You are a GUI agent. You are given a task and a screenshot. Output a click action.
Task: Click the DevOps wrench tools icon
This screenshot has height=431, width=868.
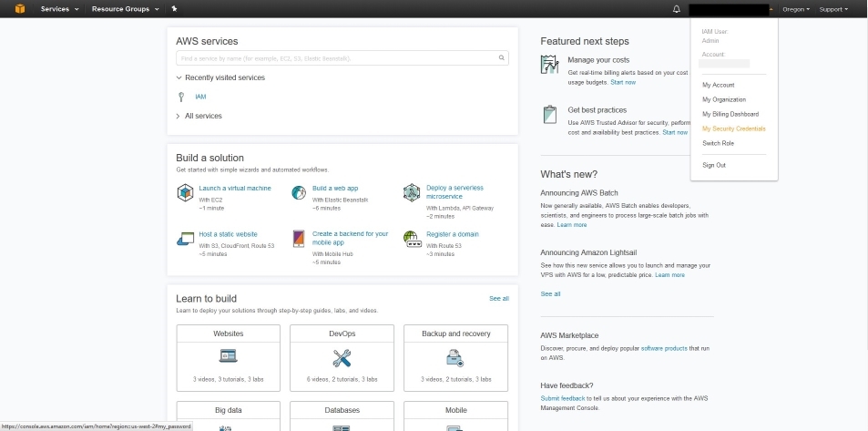click(x=342, y=358)
